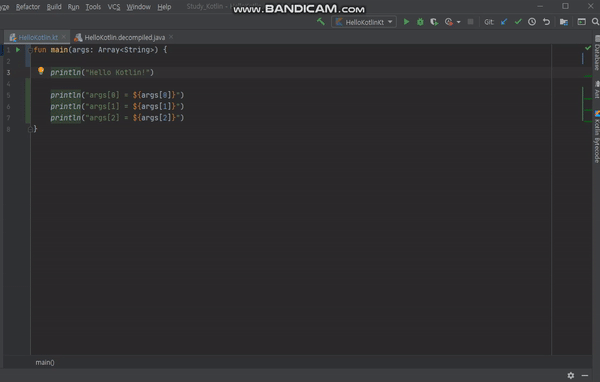Close the HelloKotlin.decompiled.java tab
Image resolution: width=600 pixels, height=382 pixels.
click(x=171, y=37)
